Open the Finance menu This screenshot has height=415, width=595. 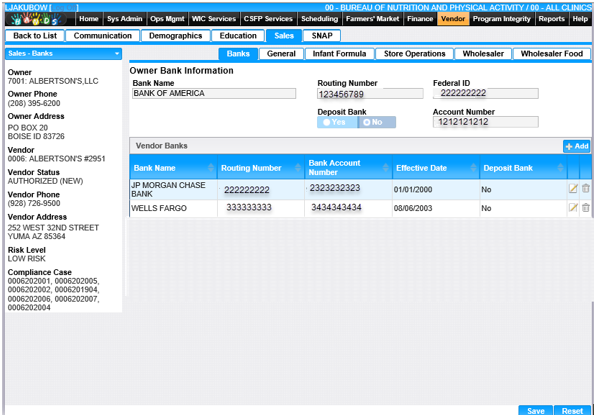420,19
